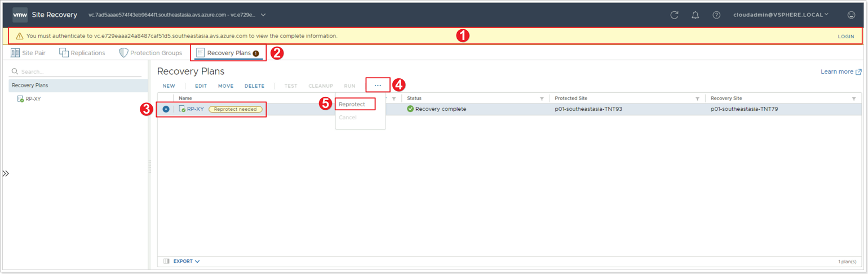Click the MOVE button
Screen dimensions: 868x274
(x=226, y=86)
